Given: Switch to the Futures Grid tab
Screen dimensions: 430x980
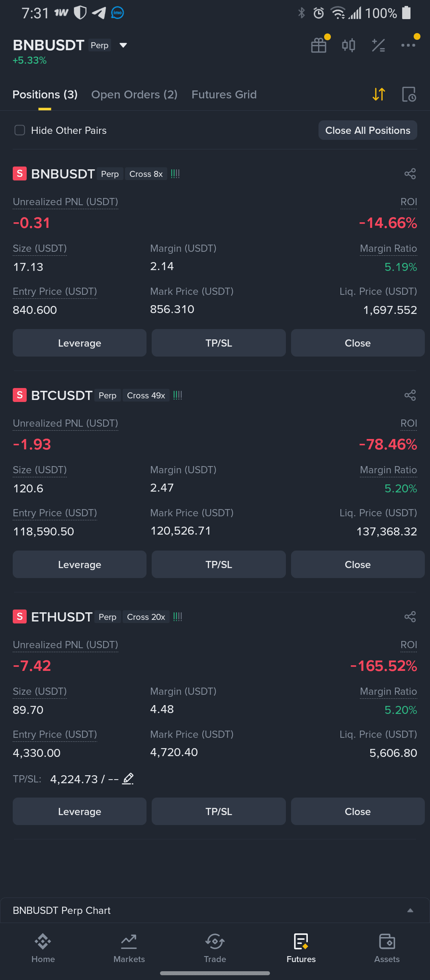Looking at the screenshot, I should pos(224,94).
